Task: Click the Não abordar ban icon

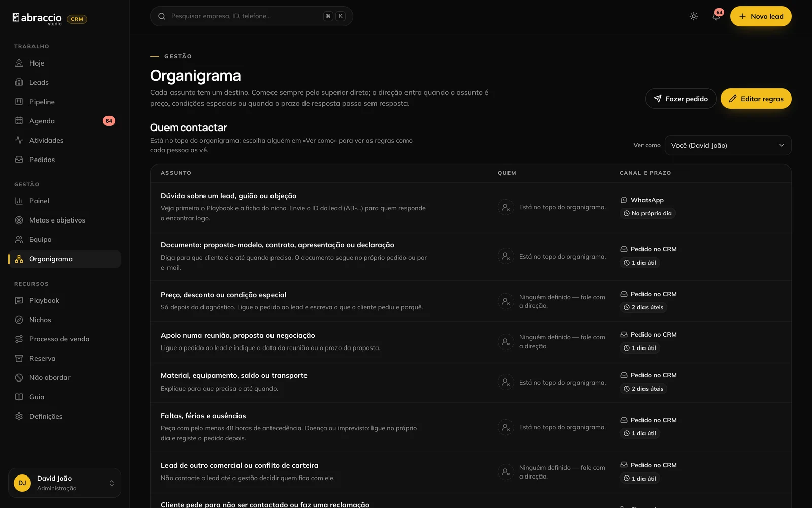Action: (x=19, y=377)
